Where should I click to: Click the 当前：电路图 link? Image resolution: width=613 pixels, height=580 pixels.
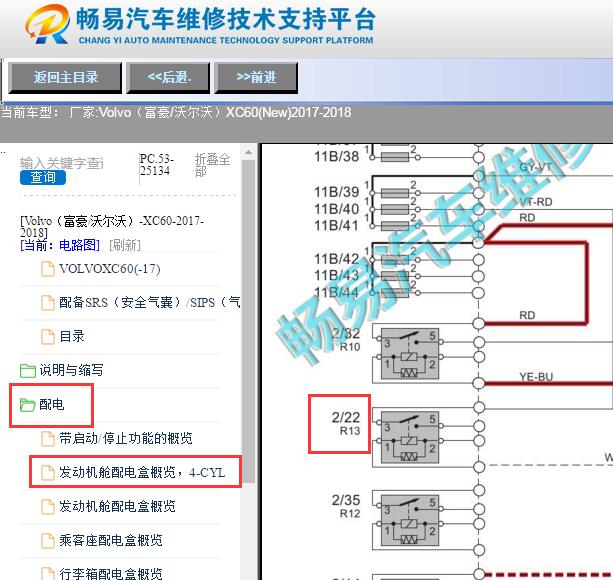pos(60,245)
